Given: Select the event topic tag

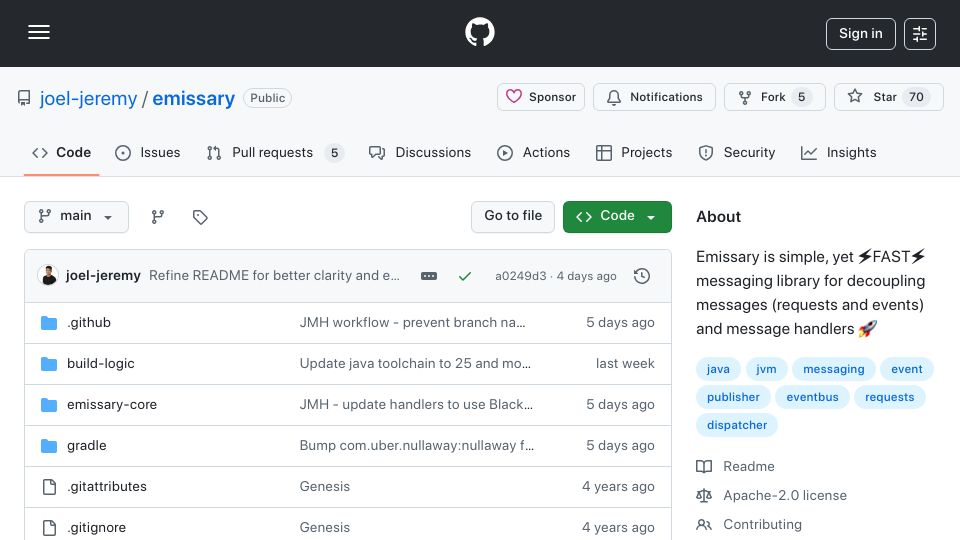Looking at the screenshot, I should pos(906,369).
